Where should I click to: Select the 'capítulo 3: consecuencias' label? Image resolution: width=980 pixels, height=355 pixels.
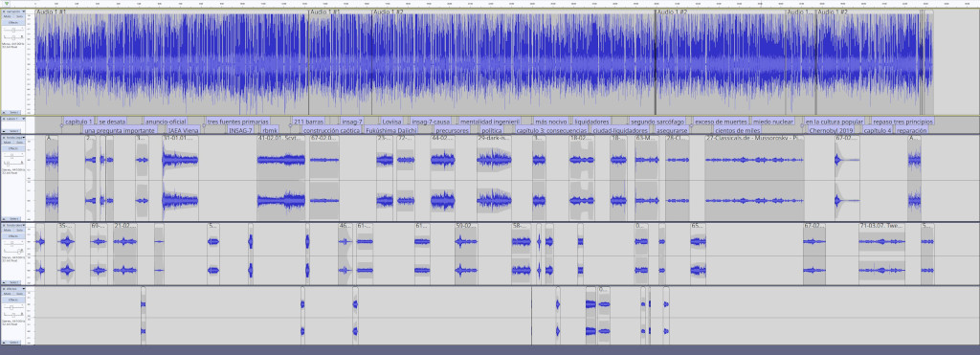(x=550, y=131)
